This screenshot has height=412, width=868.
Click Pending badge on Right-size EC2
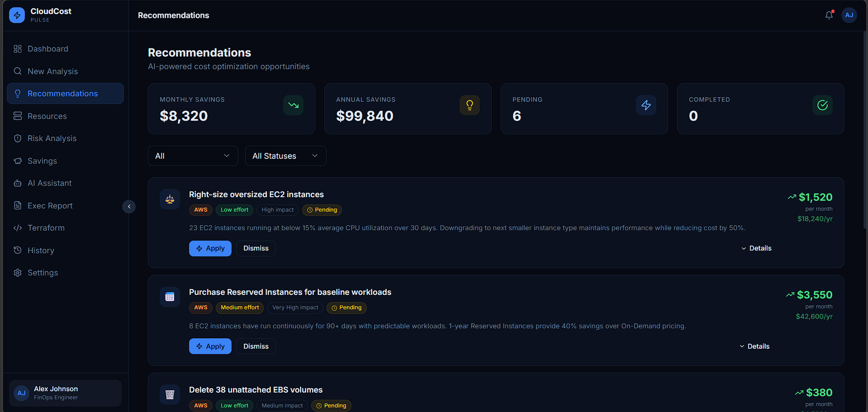click(322, 210)
